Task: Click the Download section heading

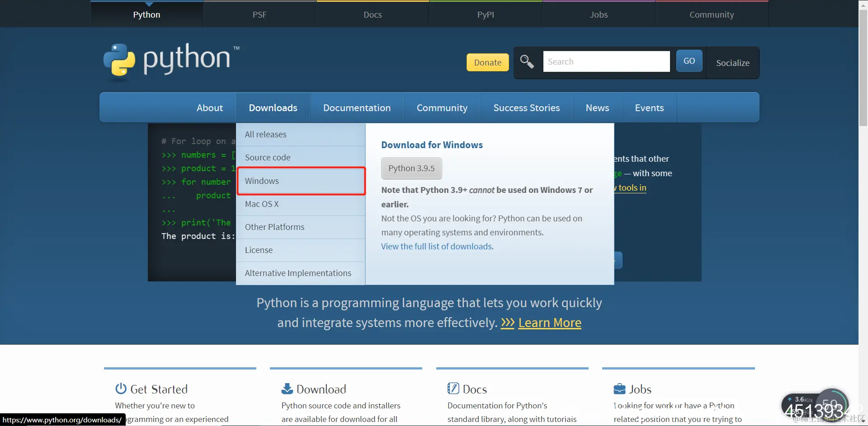Action: pos(321,389)
